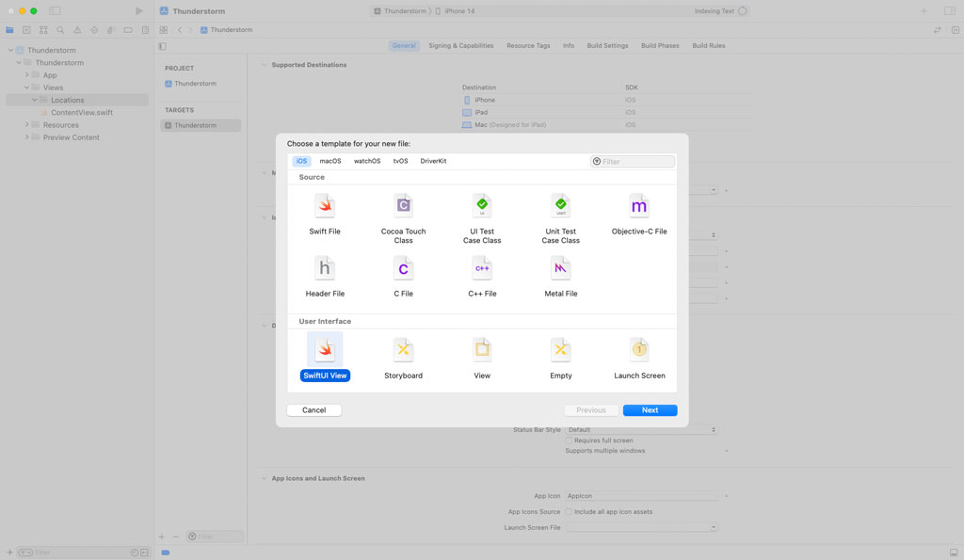Image resolution: width=964 pixels, height=560 pixels.
Task: Open the Build Settings tab
Action: click(607, 45)
